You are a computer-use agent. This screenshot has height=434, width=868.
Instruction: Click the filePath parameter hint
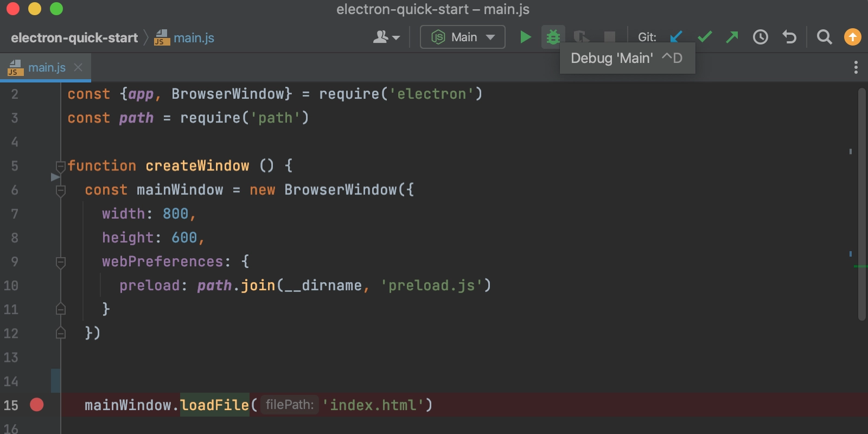point(290,405)
